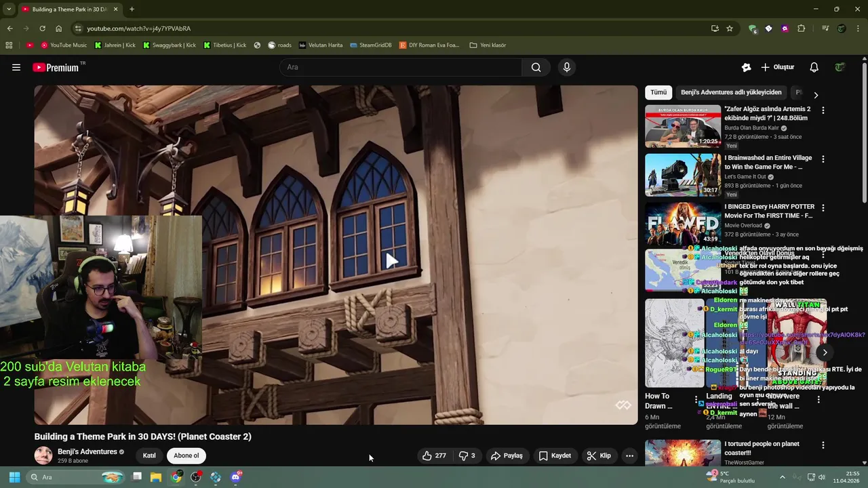Play the video with center play icon
The width and height of the screenshot is (868, 488).
[392, 261]
